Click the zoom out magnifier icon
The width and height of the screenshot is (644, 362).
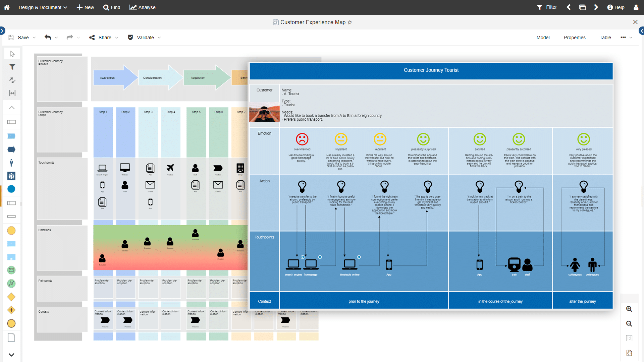629,324
